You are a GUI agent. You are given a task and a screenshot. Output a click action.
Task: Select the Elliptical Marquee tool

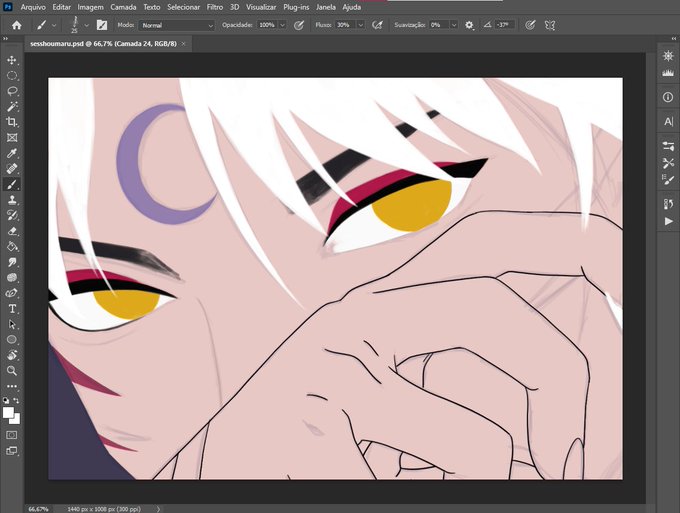(x=12, y=75)
